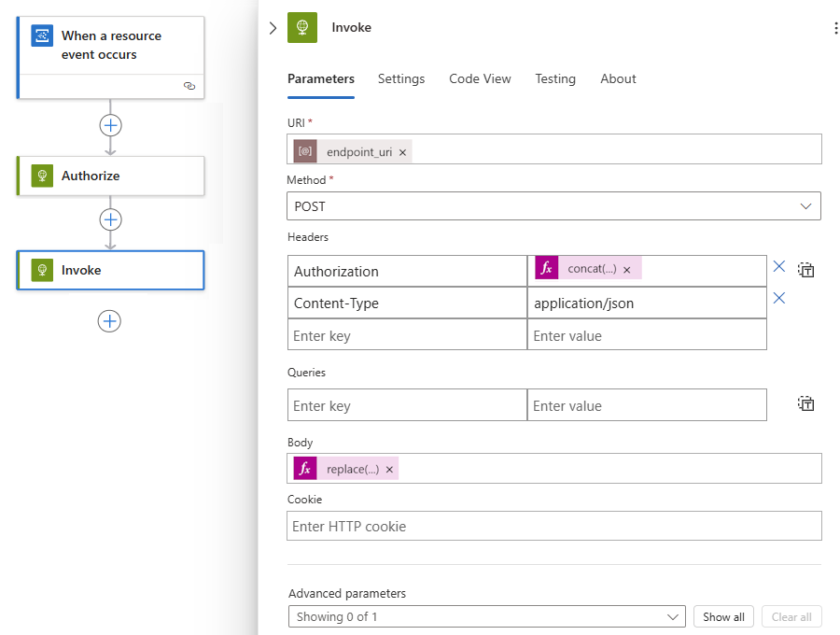This screenshot has width=840, height=635.
Task: Remove the concat(...) expression token
Action: click(x=627, y=270)
